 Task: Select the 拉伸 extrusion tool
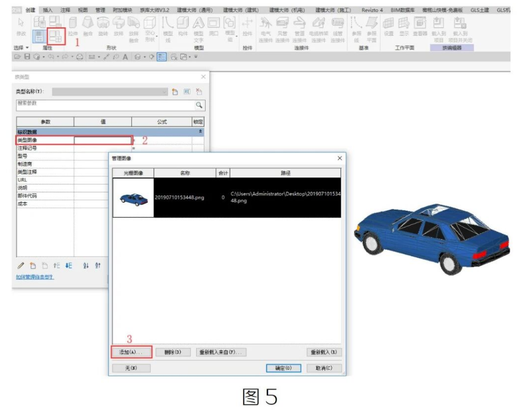pos(73,27)
